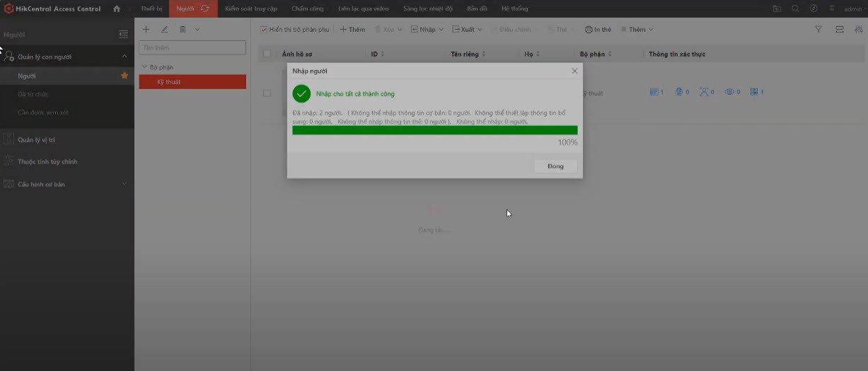This screenshot has width=868, height=371.
Task: Click the delete department trash icon
Action: click(x=183, y=30)
